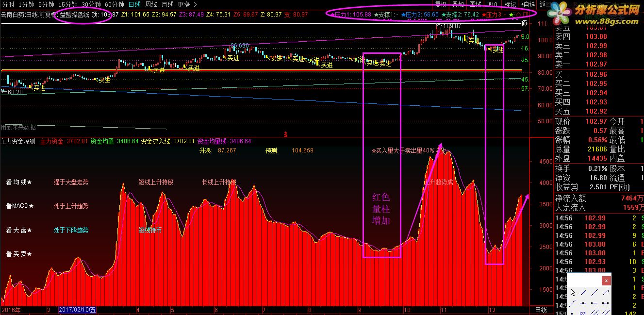The height and width of the screenshot is (315, 644).
Task: Click the 处于下降趋势 status text
Action: [x=71, y=230]
